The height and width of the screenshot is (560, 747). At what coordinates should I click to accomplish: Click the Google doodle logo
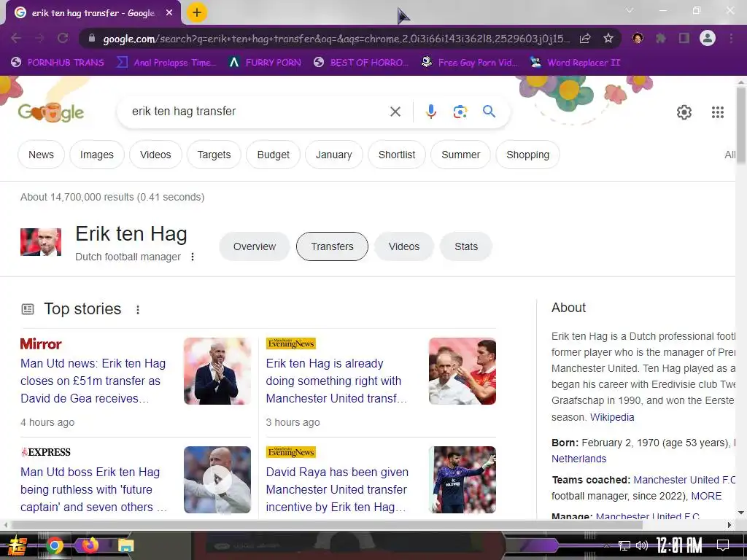tap(51, 112)
